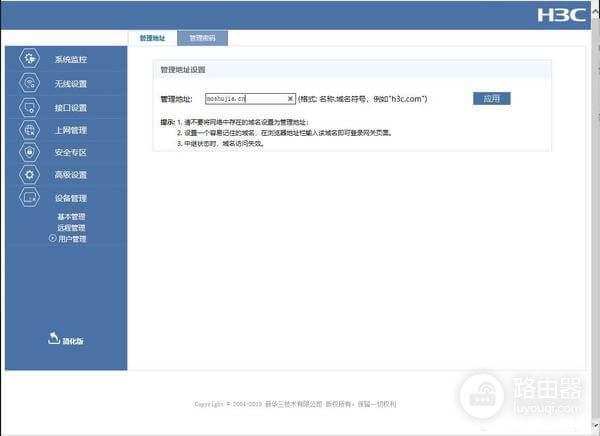Open the 基本管理 submenu item
This screenshot has width=600, height=436.
[71, 217]
